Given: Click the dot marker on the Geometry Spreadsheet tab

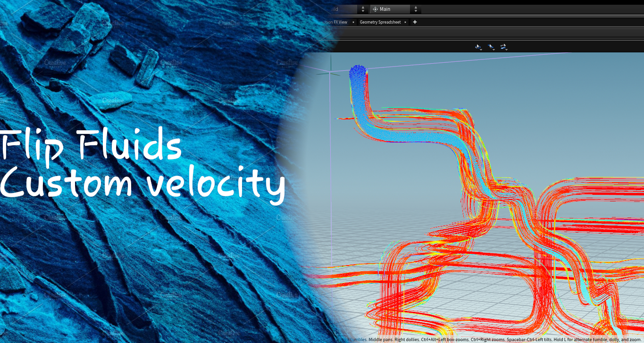Looking at the screenshot, I should pyautogui.click(x=405, y=22).
